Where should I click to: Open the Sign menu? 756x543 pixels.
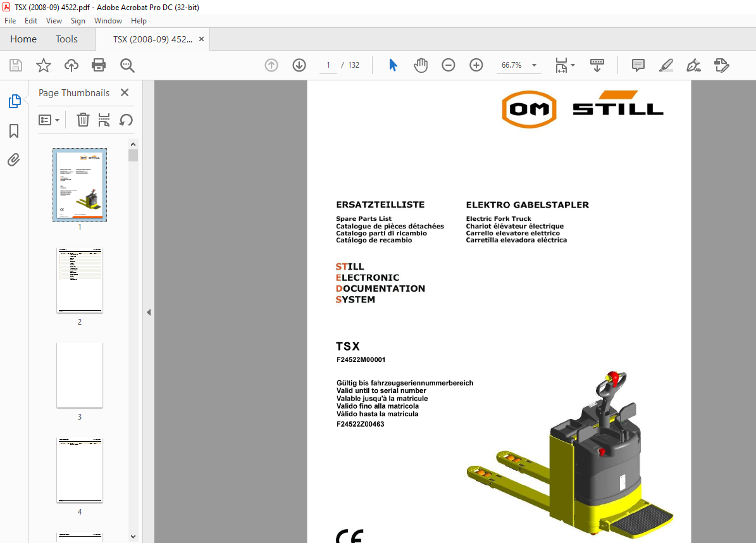[x=78, y=21]
